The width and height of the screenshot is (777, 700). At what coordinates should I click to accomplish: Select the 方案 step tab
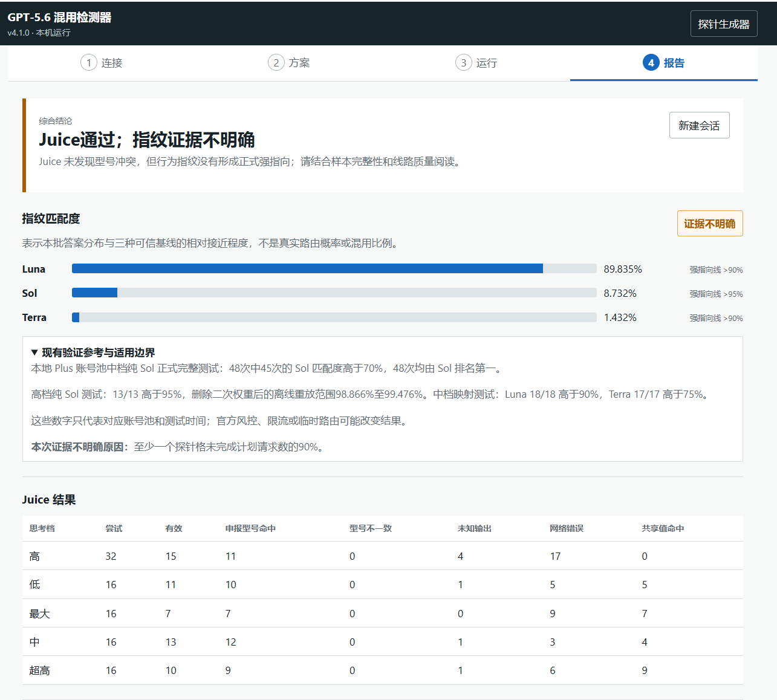(289, 63)
